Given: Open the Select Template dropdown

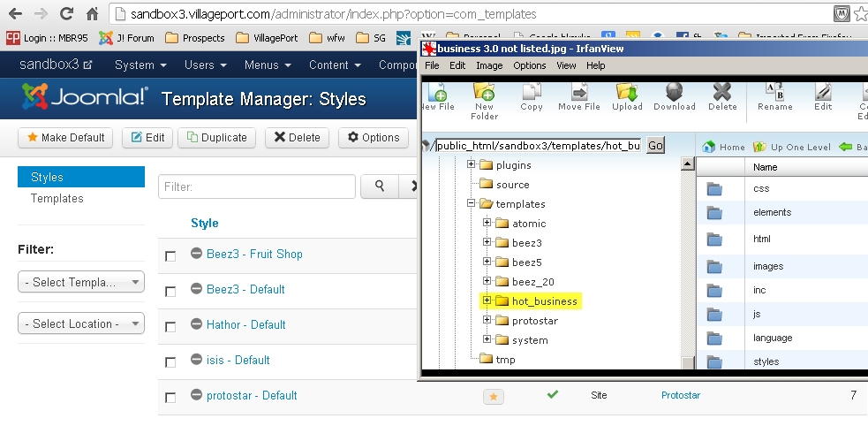Looking at the screenshot, I should click(x=81, y=282).
